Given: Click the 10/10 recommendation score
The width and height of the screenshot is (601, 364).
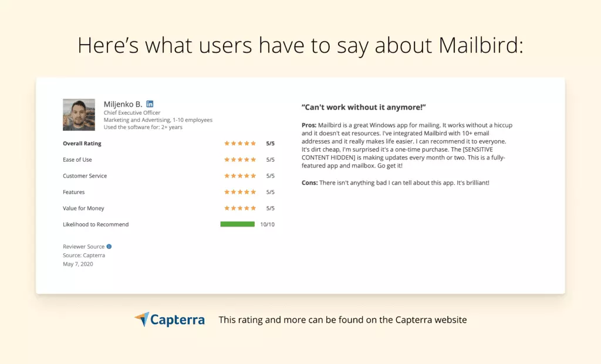Looking at the screenshot, I should tap(267, 224).
